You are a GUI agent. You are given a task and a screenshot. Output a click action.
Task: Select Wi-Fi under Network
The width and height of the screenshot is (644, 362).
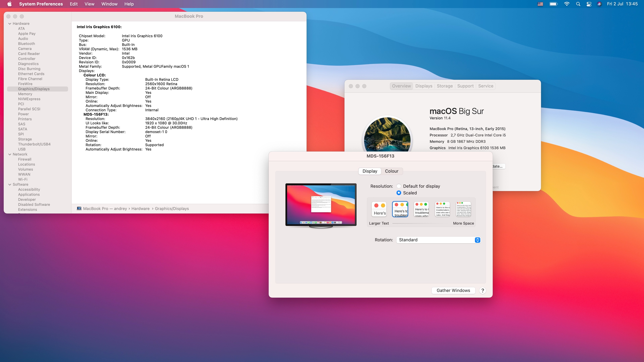pyautogui.click(x=23, y=179)
